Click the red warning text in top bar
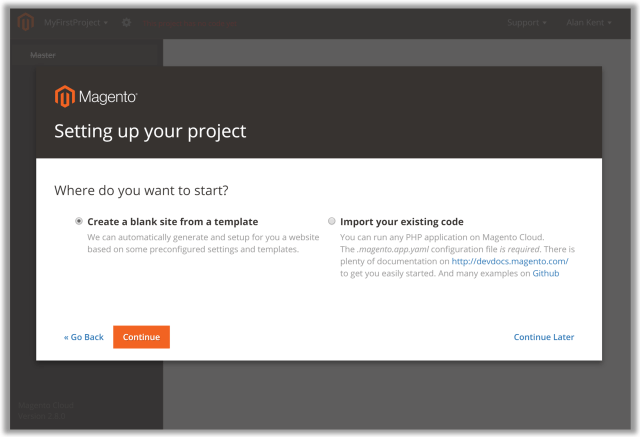This screenshot has height=437, width=640. pos(190,22)
